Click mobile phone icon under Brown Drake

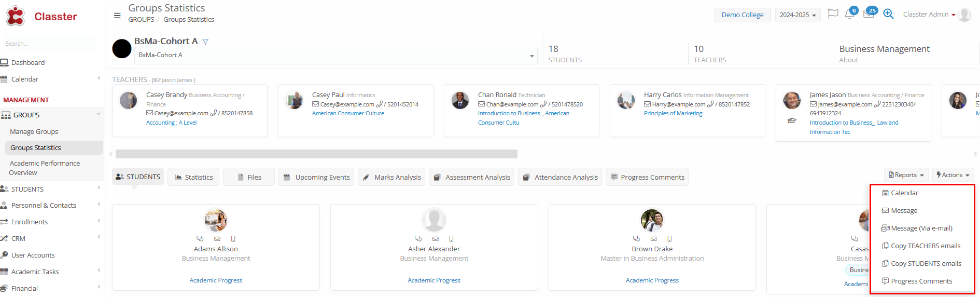coord(669,239)
